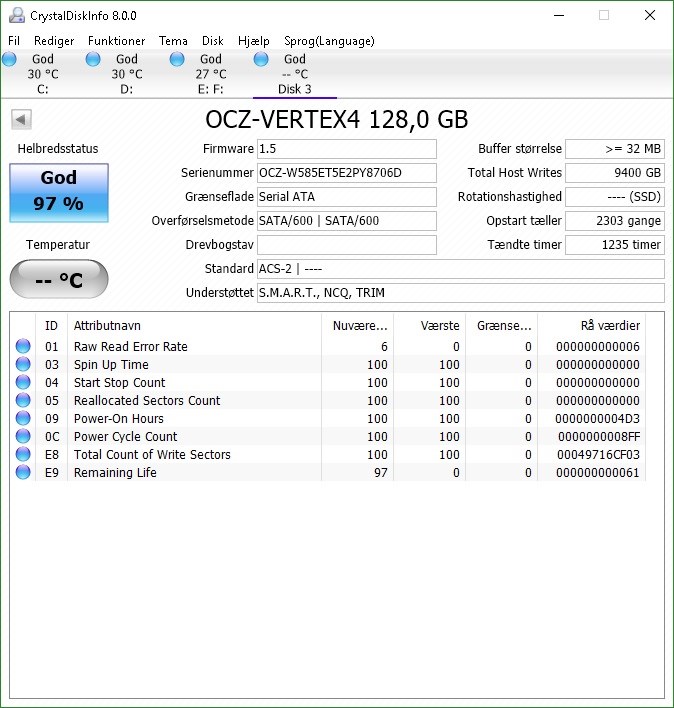The height and width of the screenshot is (708, 674).
Task: Click Rotationshastighed value ---- (SSD)
Action: click(615, 197)
